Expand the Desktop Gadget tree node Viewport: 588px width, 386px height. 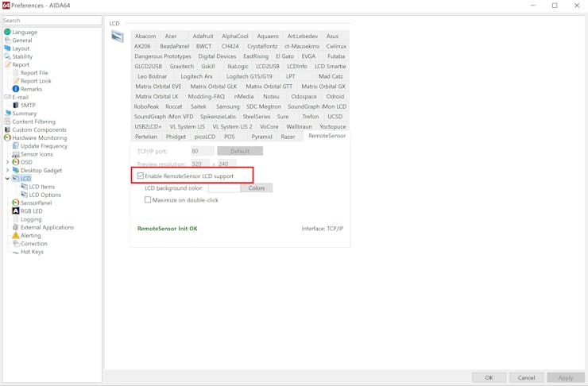point(7,170)
